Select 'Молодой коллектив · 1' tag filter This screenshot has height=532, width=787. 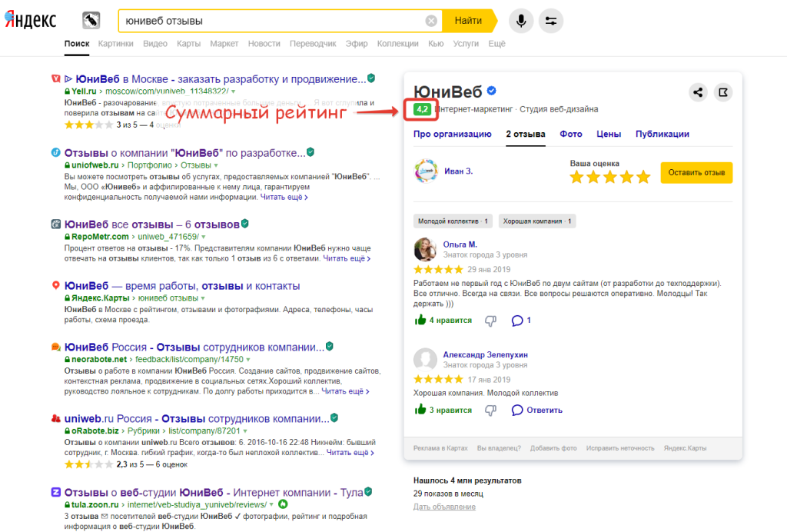pos(453,221)
